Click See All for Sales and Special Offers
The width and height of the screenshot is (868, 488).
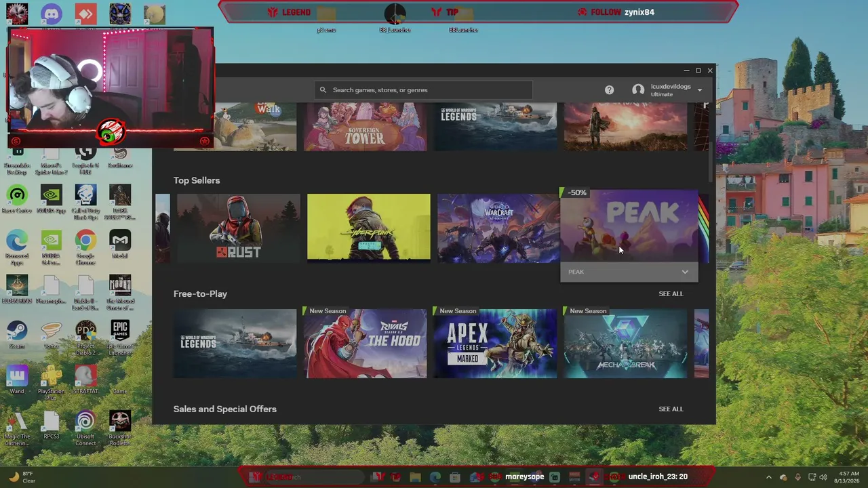(671, 409)
